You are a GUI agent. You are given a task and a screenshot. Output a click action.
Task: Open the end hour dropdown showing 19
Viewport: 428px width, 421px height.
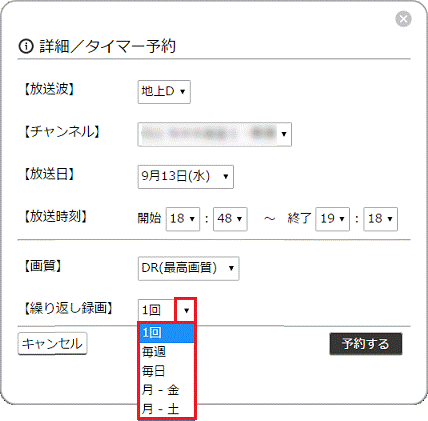[x=332, y=219]
